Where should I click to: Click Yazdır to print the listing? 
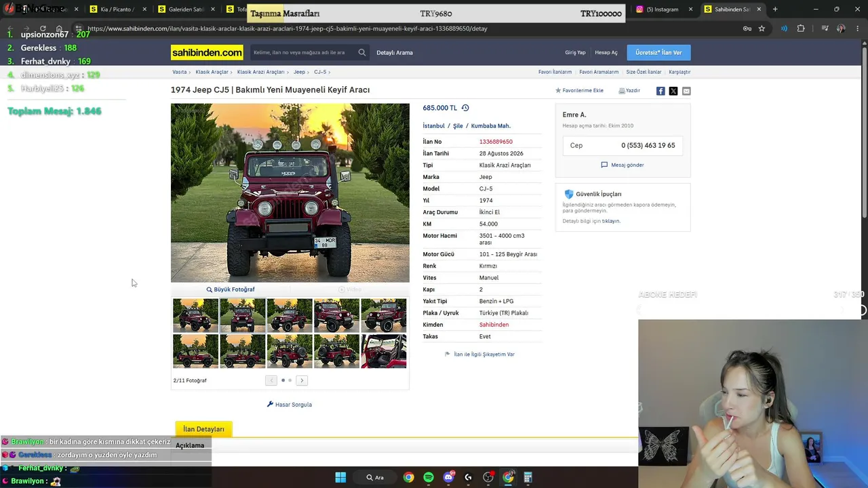[629, 90]
